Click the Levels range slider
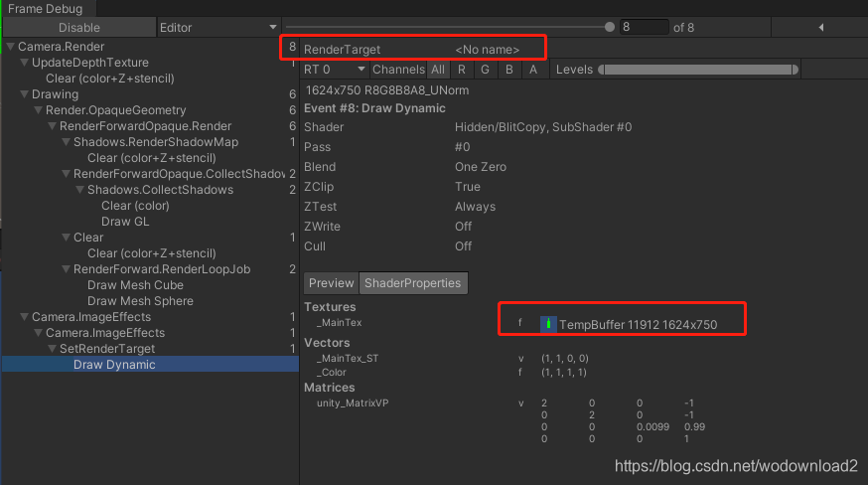Image resolution: width=868 pixels, height=485 pixels. click(x=698, y=70)
